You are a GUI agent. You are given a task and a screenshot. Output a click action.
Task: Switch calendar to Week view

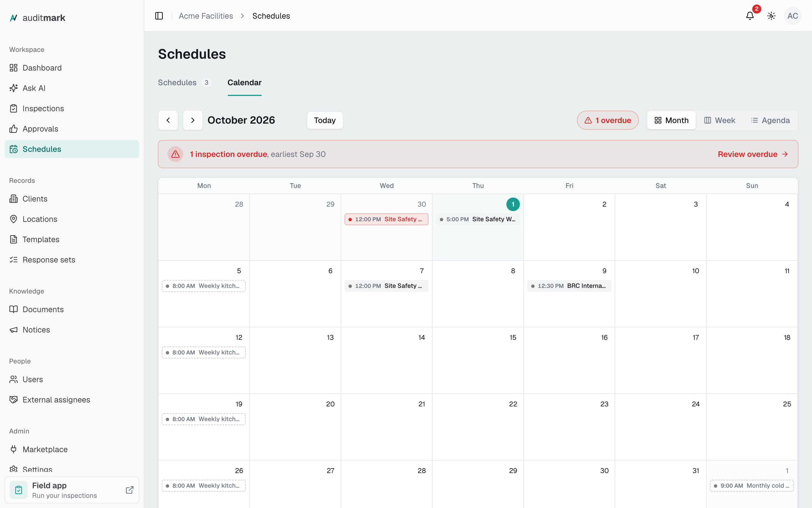[720, 120]
